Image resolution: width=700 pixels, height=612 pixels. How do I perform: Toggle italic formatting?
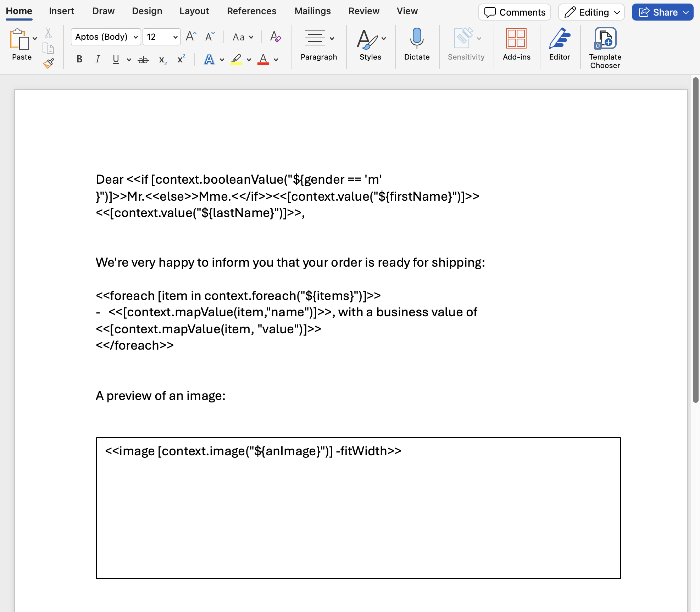click(x=98, y=59)
